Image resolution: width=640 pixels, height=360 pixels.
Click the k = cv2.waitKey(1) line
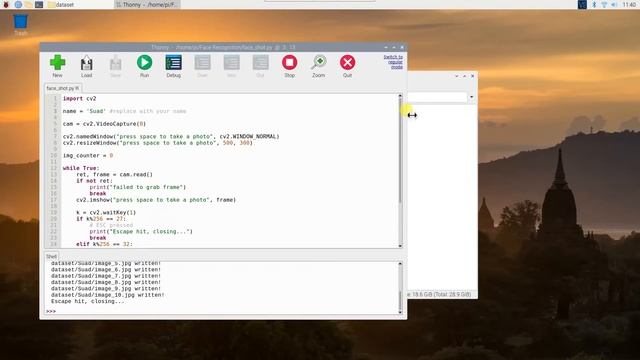pyautogui.click(x=106, y=212)
